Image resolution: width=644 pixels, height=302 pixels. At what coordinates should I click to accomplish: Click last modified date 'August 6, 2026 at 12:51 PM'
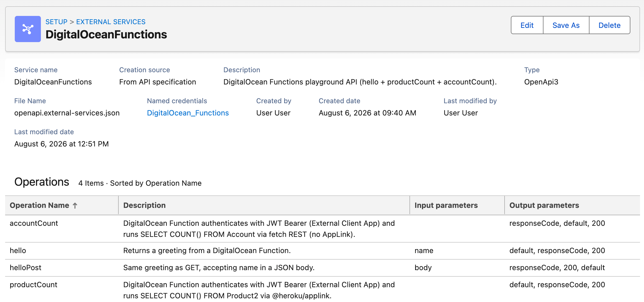[62, 144]
